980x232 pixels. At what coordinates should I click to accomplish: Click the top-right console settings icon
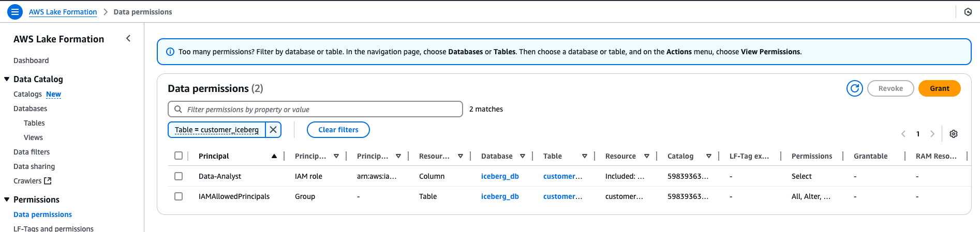pos(968,11)
